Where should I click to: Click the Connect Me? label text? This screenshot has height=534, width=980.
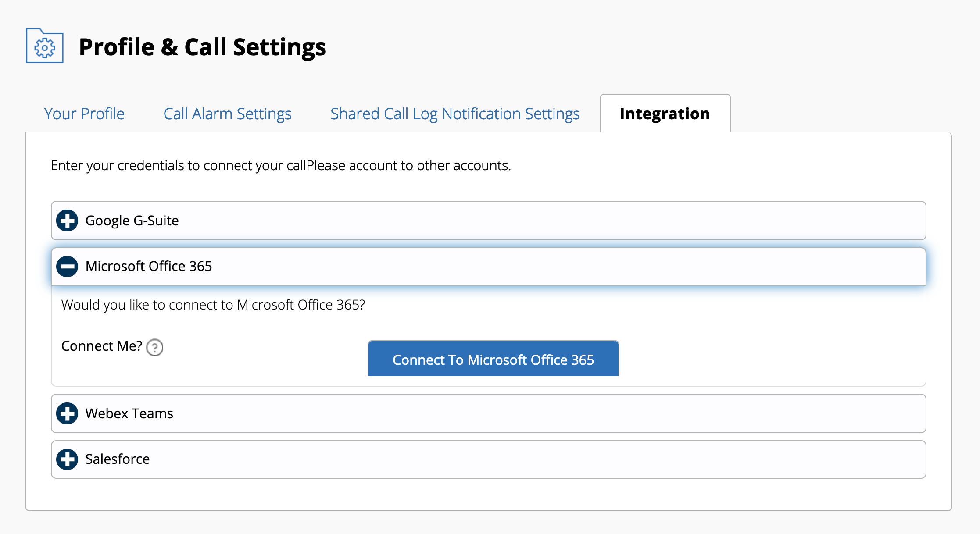(102, 346)
